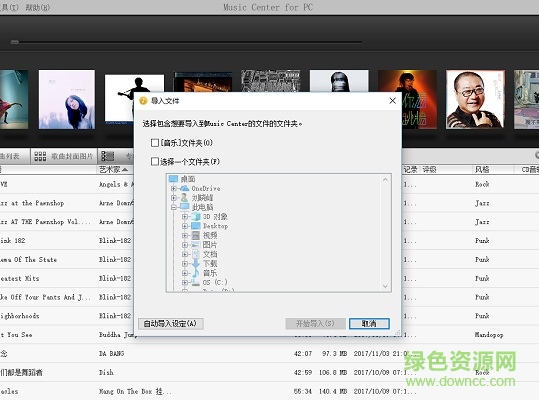Click 自动导入设定(A) button

[170, 324]
